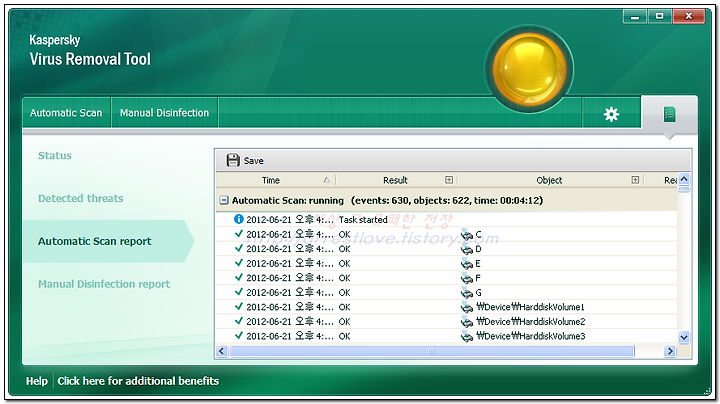Click the green checkmark on E row
Viewport: 720px width, 404px height.
click(x=238, y=263)
